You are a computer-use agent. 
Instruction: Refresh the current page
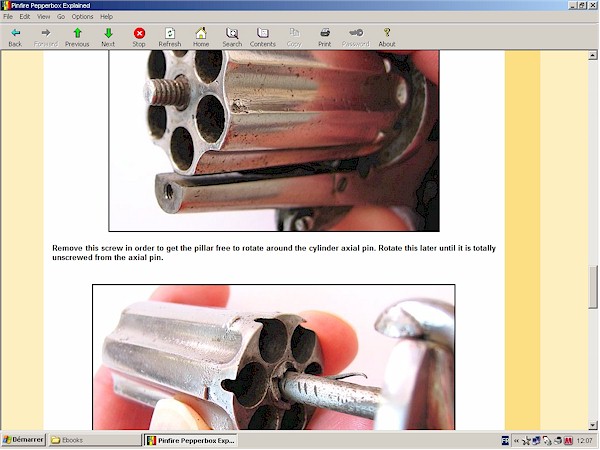coord(170,37)
